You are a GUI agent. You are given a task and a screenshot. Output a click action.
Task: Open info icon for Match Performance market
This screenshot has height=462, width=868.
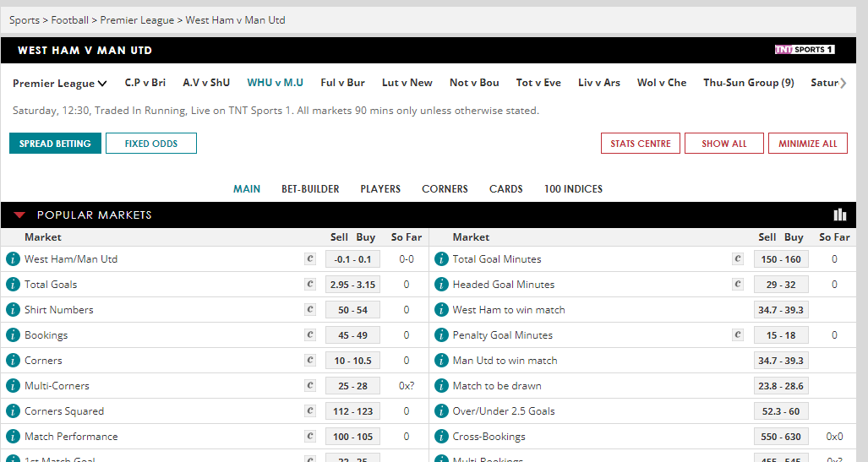[x=13, y=437]
